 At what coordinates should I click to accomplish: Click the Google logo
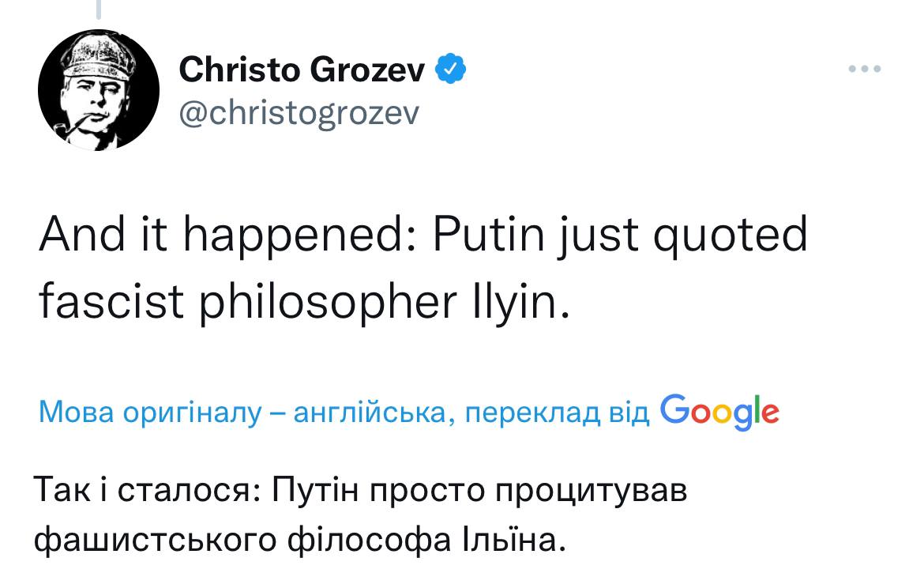pos(719,410)
